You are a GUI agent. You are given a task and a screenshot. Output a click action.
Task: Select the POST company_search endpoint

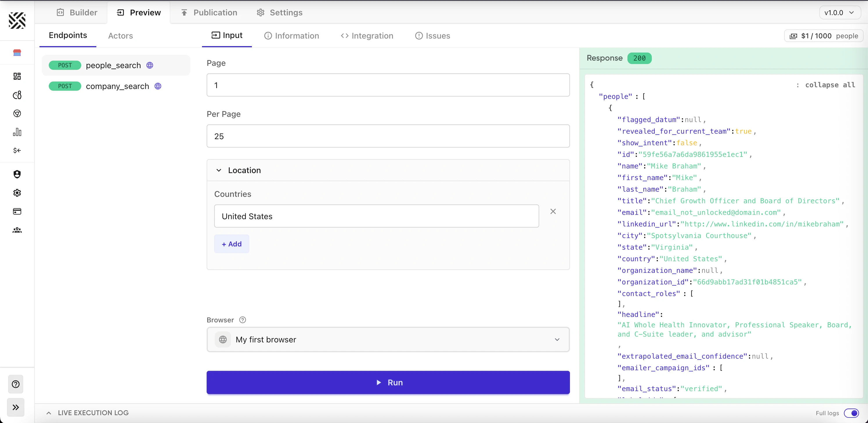pos(116,86)
